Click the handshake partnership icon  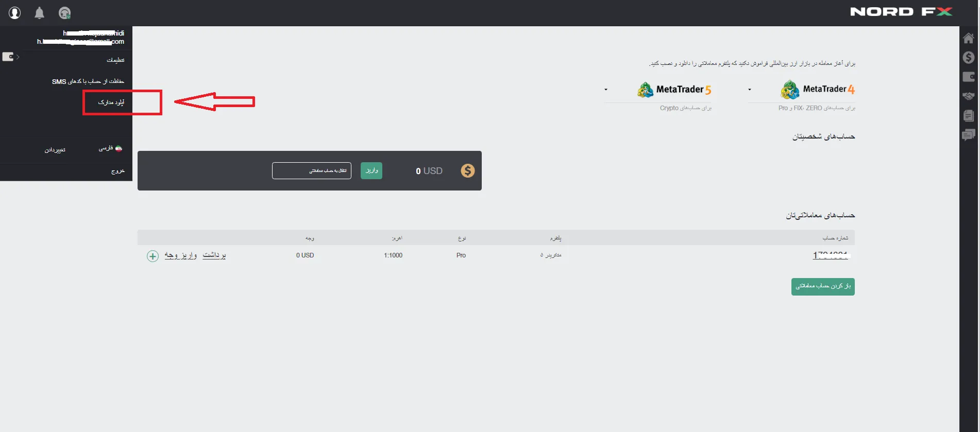point(968,96)
